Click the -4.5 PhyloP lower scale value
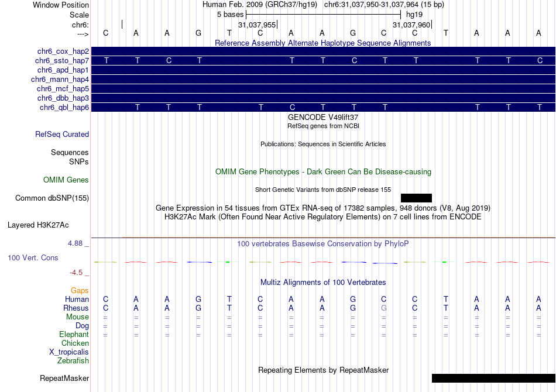The height and width of the screenshot is (392, 556). 76,273
